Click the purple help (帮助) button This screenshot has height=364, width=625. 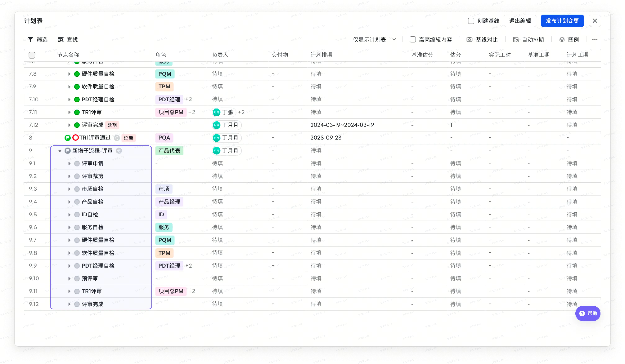tap(588, 313)
